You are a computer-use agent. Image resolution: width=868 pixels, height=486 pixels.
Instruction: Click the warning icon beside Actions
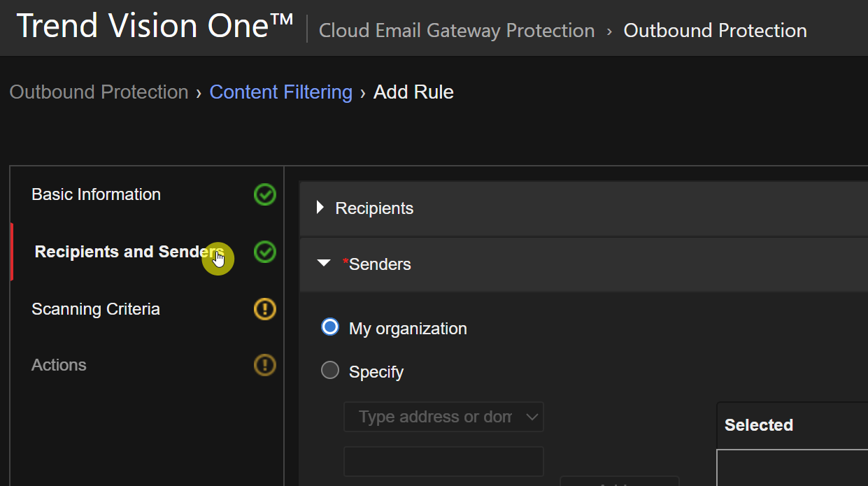point(264,365)
